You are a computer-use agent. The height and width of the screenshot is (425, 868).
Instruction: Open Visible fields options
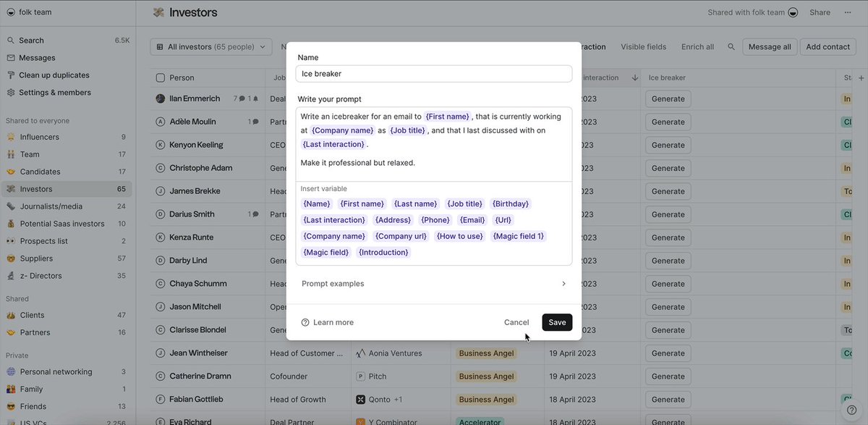pyautogui.click(x=643, y=47)
